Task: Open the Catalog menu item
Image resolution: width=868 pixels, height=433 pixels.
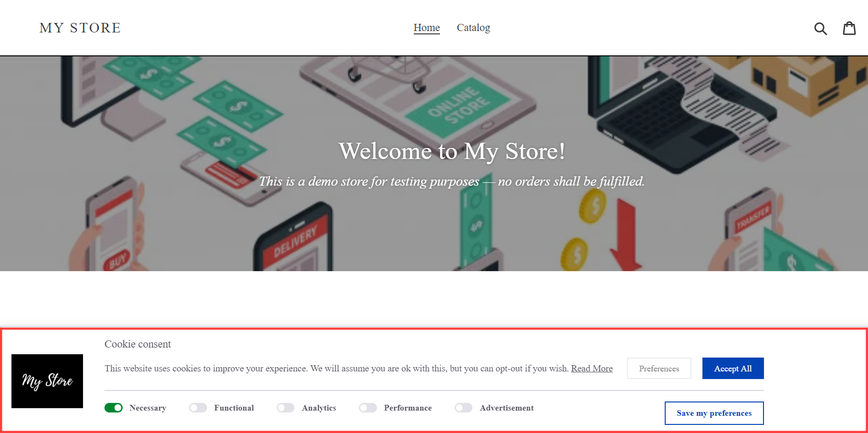Action: click(x=473, y=28)
